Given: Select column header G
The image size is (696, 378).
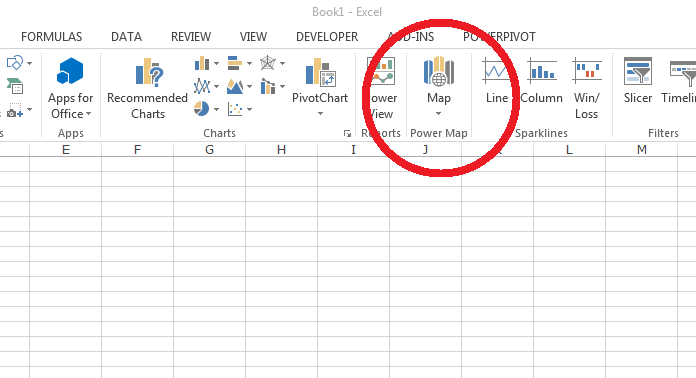Looking at the screenshot, I should pos(210,150).
